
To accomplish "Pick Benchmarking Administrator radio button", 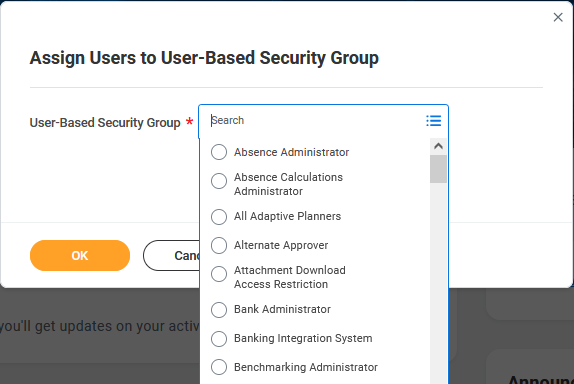I will coord(219,367).
